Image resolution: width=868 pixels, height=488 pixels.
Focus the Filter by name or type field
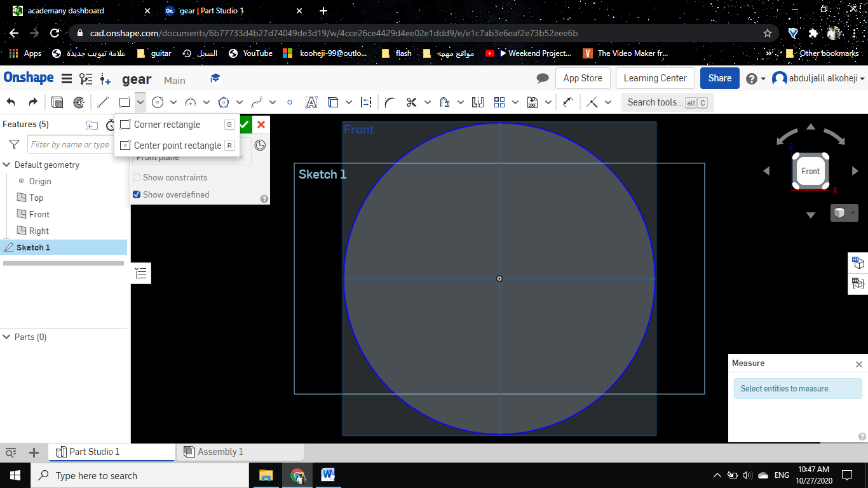click(70, 145)
